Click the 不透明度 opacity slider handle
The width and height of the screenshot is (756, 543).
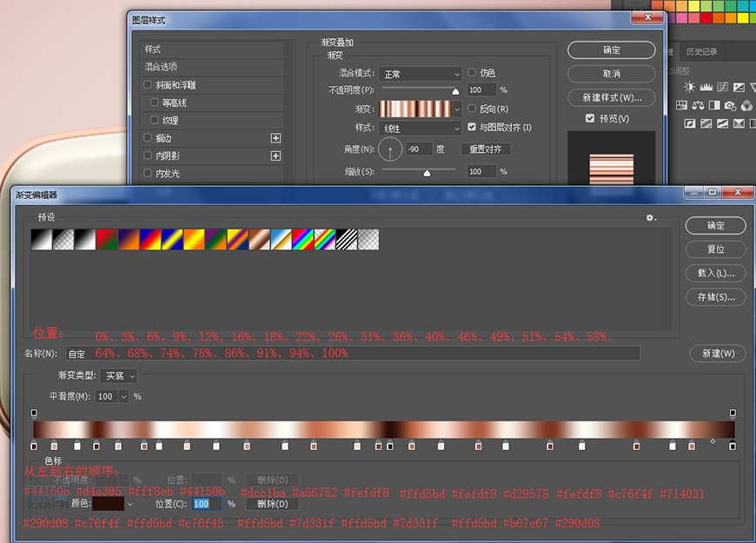454,90
